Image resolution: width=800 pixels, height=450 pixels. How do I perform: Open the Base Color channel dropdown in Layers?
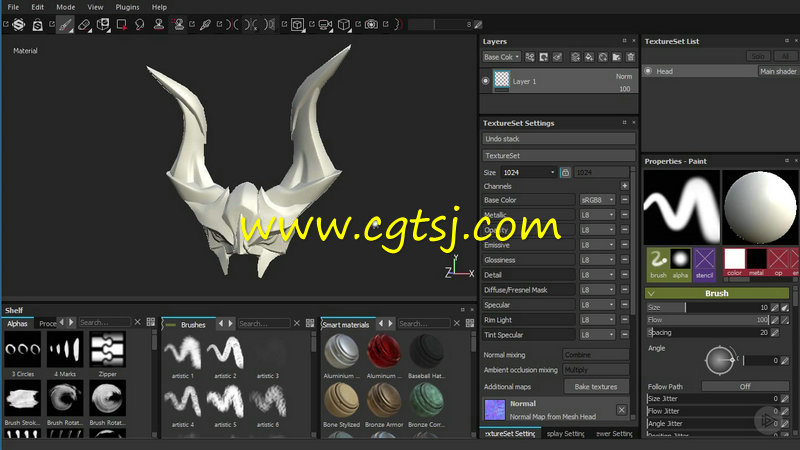502,57
